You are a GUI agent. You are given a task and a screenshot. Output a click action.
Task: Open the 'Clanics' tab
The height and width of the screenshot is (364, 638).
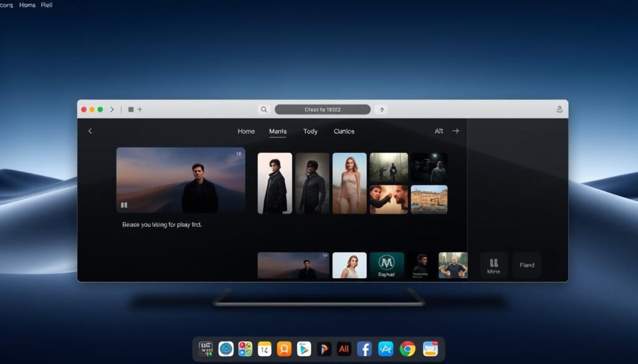tap(344, 131)
